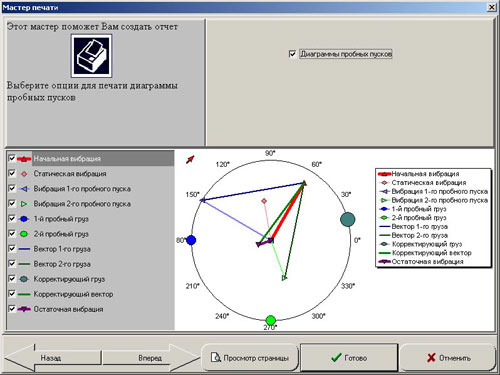Toggle the Вектор 2-го груза checkbox
Viewport: 500px width, 375px height.
click(x=12, y=264)
